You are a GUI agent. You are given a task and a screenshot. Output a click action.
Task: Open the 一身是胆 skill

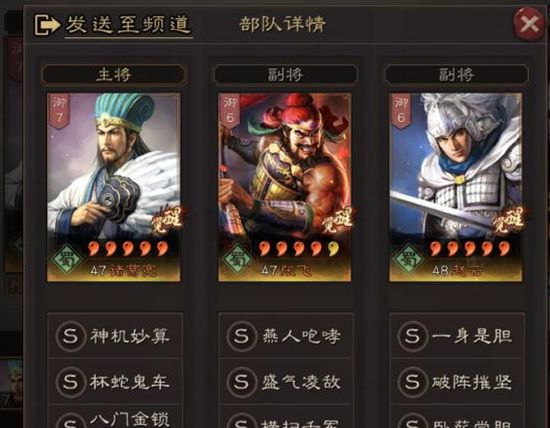[457, 336]
